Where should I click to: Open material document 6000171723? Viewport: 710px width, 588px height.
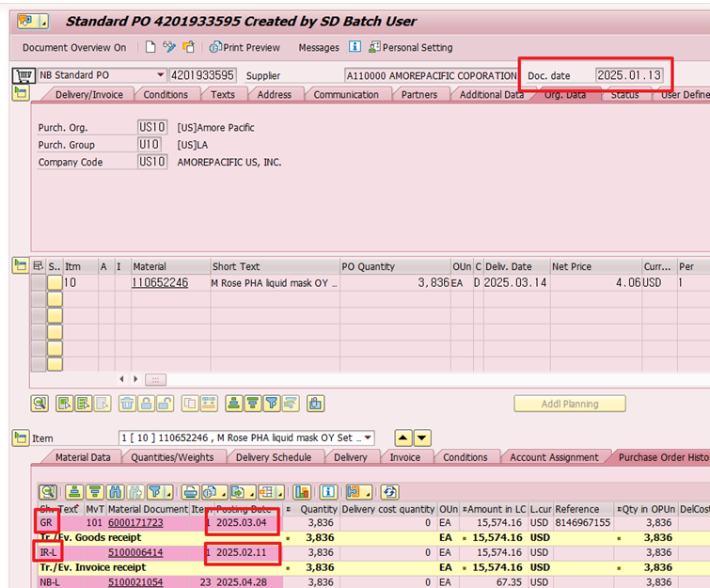(135, 522)
